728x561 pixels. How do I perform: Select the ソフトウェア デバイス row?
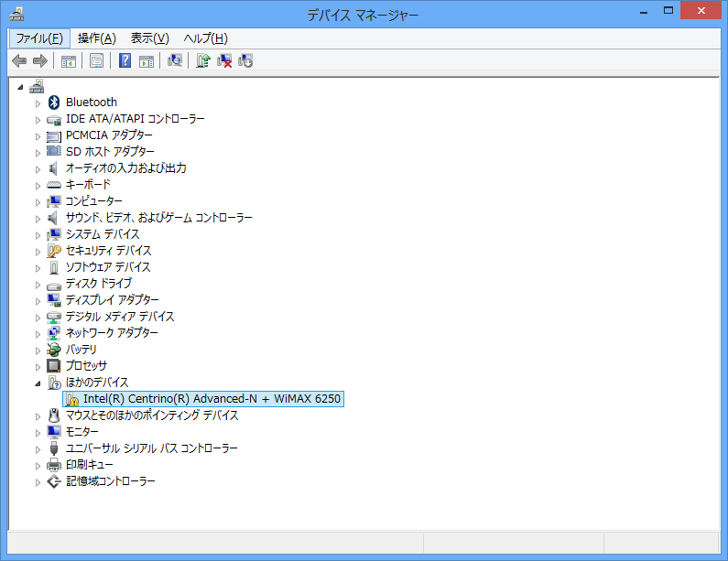(x=108, y=267)
